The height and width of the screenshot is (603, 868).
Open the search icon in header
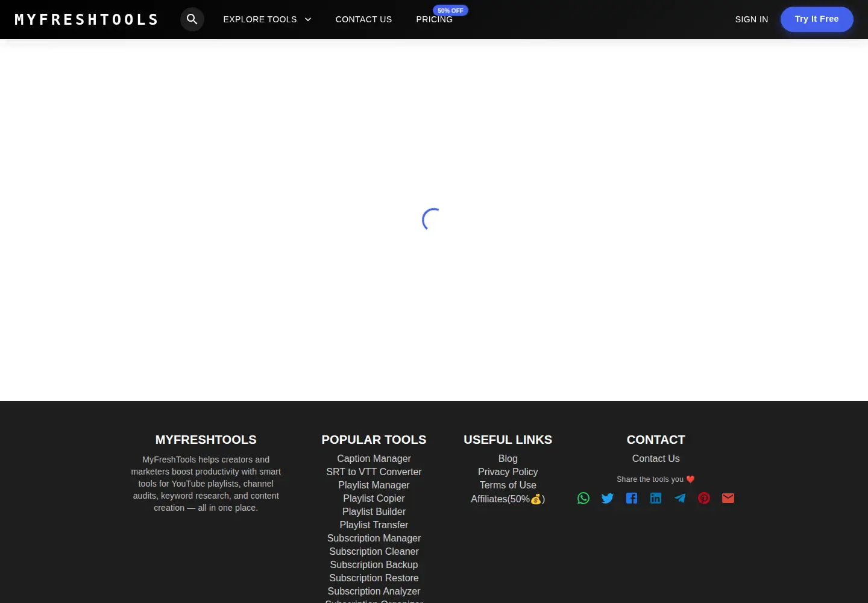click(x=192, y=19)
